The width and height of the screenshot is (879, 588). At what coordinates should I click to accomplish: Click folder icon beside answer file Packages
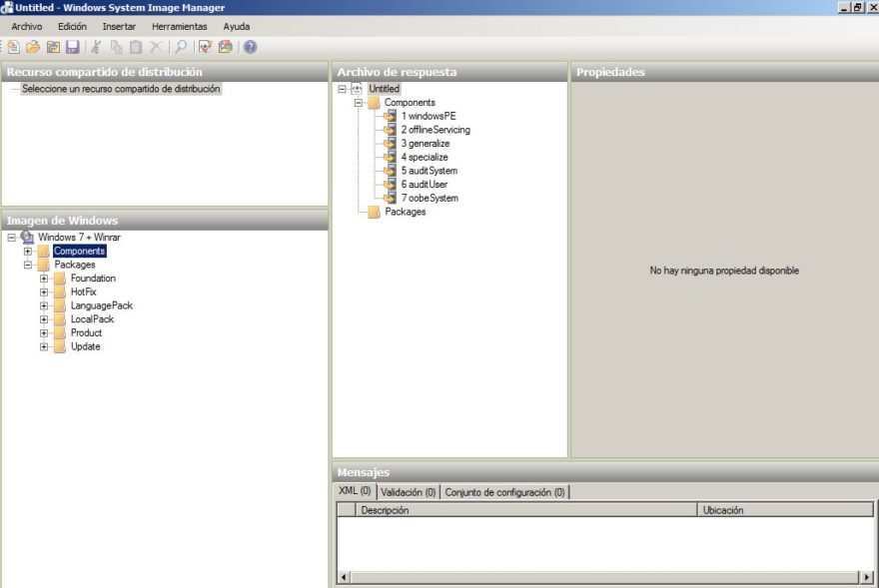click(x=374, y=212)
